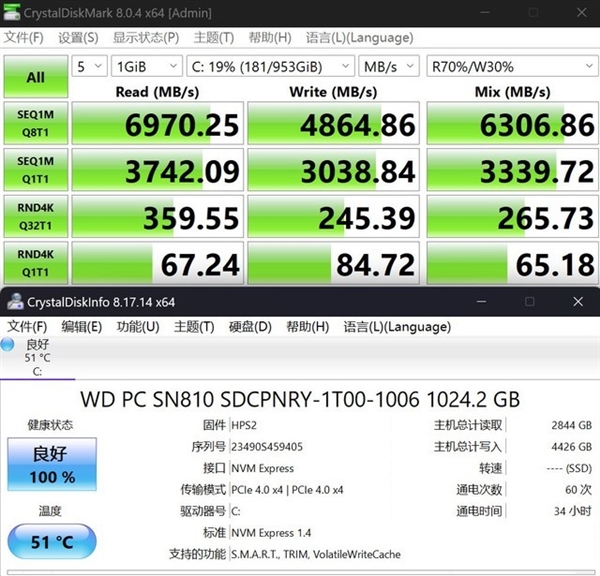Minimize the CrystalDiskInfo window
This screenshot has width=600, height=576.
coord(478,301)
